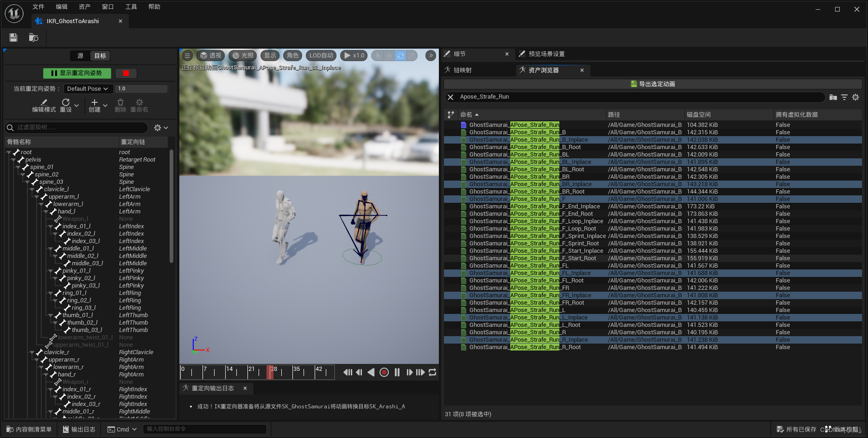
Task: Click the save search folder icon
Action: pos(833,97)
